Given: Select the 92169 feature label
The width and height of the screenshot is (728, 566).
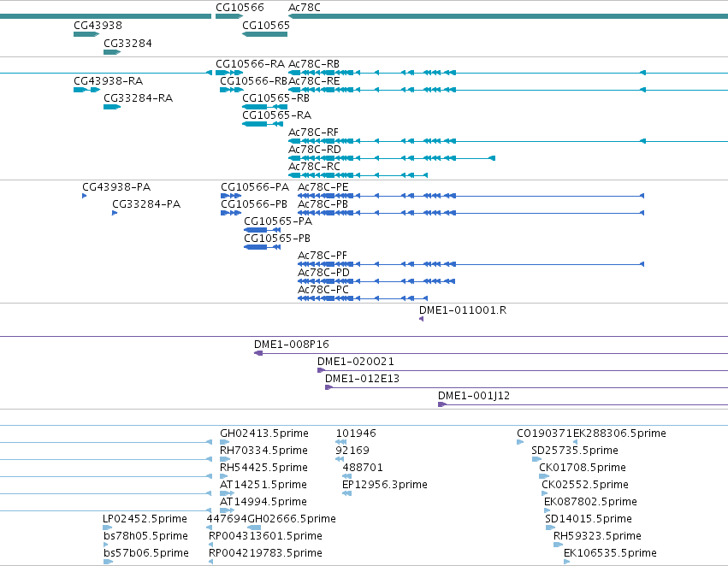Looking at the screenshot, I should coord(352,451).
